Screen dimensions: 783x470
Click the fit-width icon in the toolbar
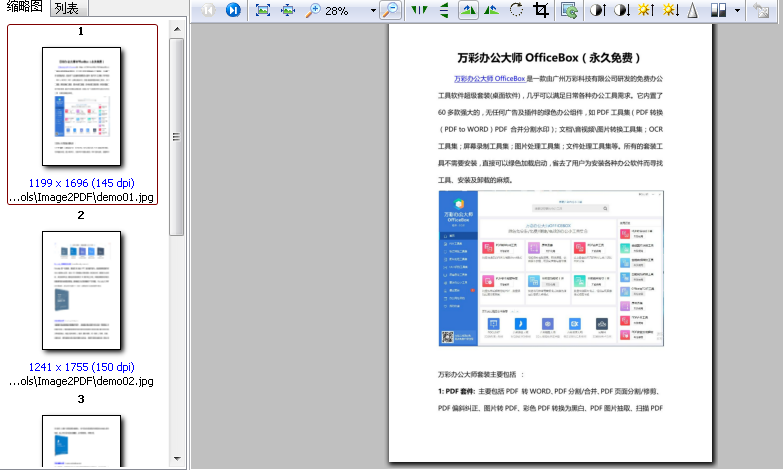(288, 10)
